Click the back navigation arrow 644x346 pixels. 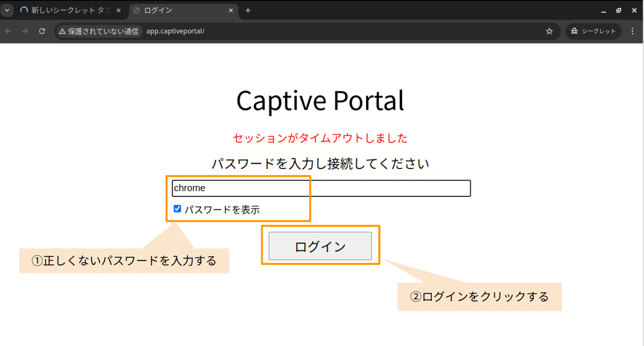pos(8,31)
